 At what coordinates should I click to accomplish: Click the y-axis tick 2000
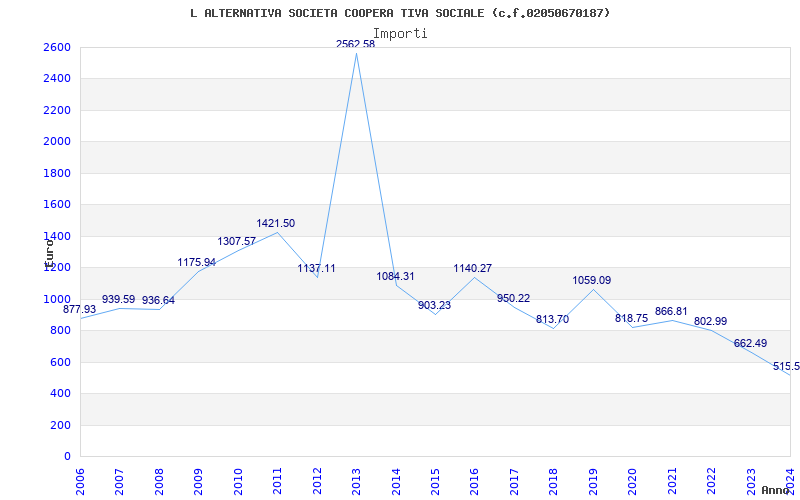click(x=57, y=142)
